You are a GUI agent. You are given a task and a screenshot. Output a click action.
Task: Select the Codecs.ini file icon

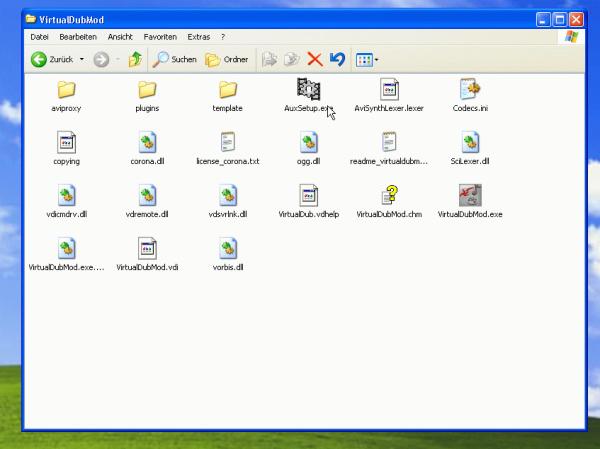pos(469,89)
